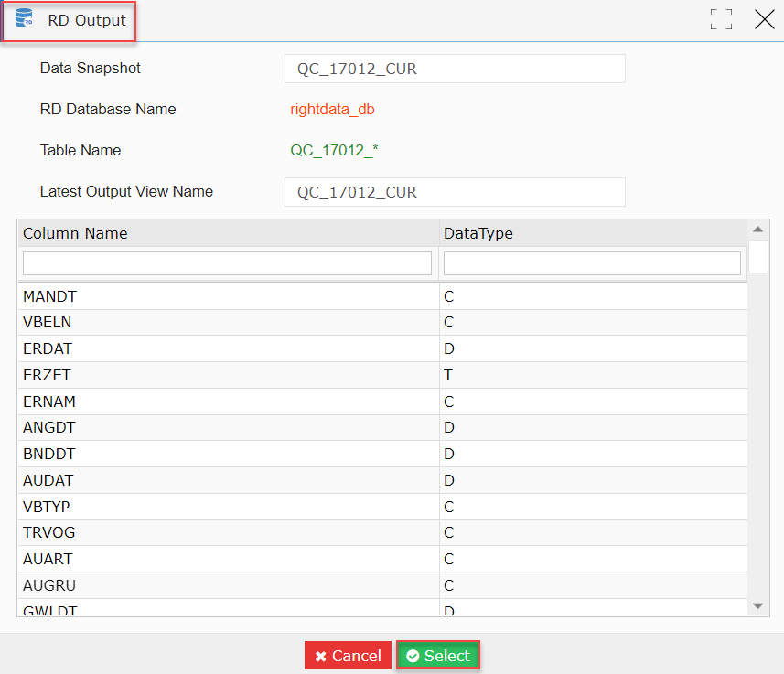Click the checkmark icon on Select
Viewport: 784px width, 674px height.
pyautogui.click(x=413, y=656)
